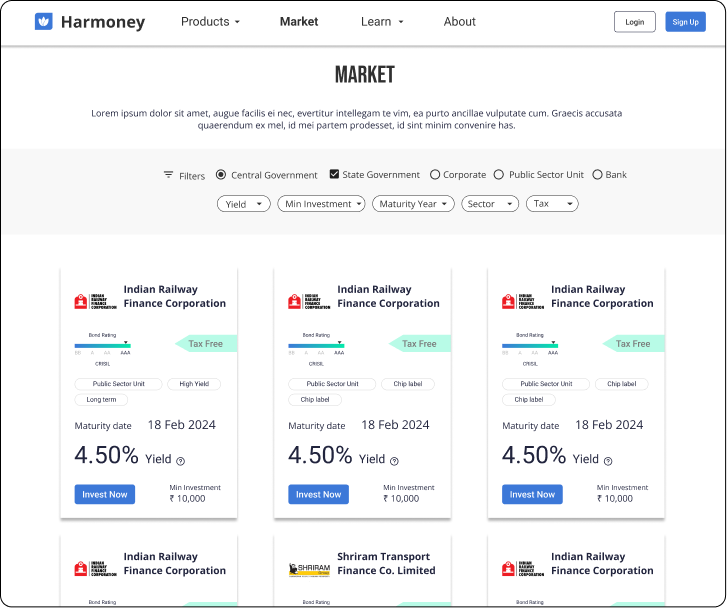This screenshot has width=727, height=608.
Task: Click the ₹ 10,000 amount on third card
Action: (615, 499)
